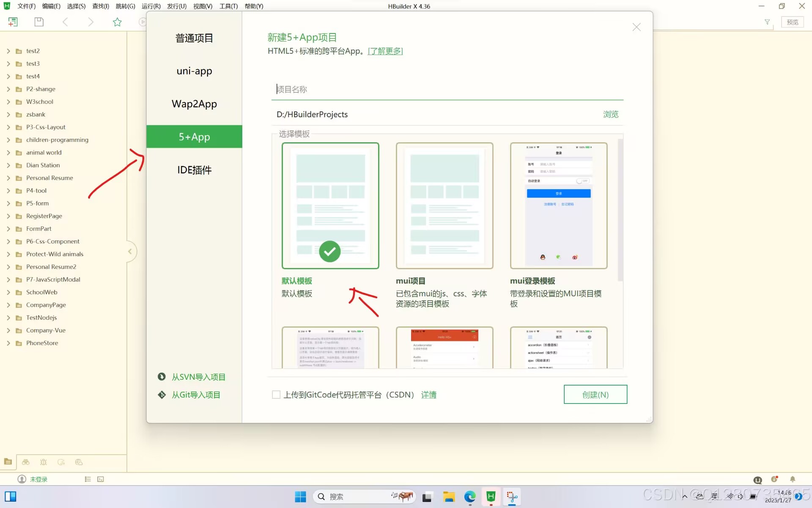Click the 浏览 link to browse path
The width and height of the screenshot is (812, 508).
point(611,113)
